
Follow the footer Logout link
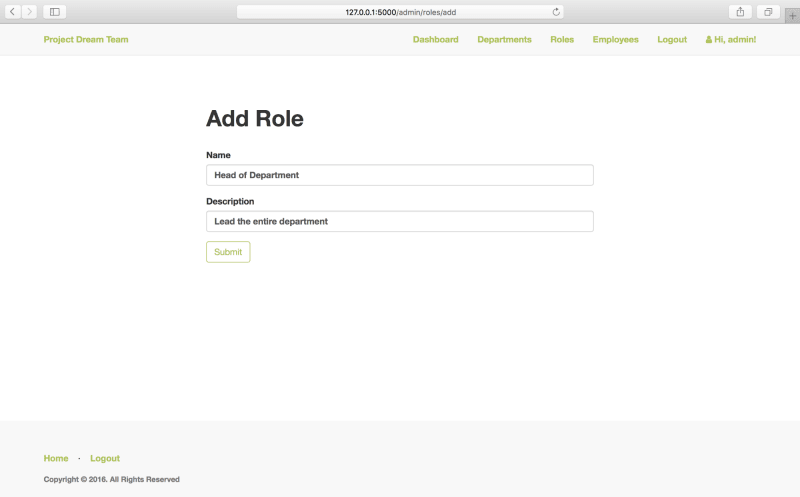(105, 458)
